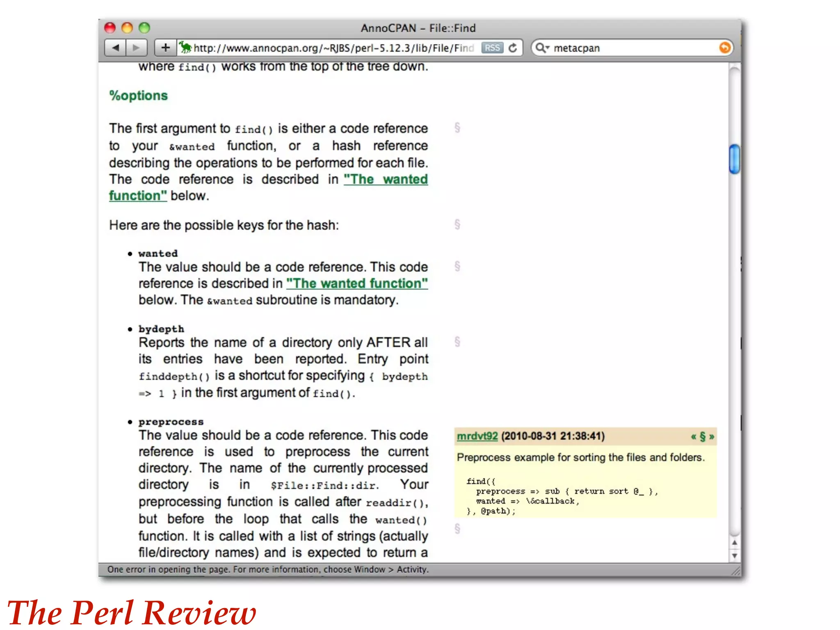Close the window with red button
840x630 pixels.
point(110,28)
